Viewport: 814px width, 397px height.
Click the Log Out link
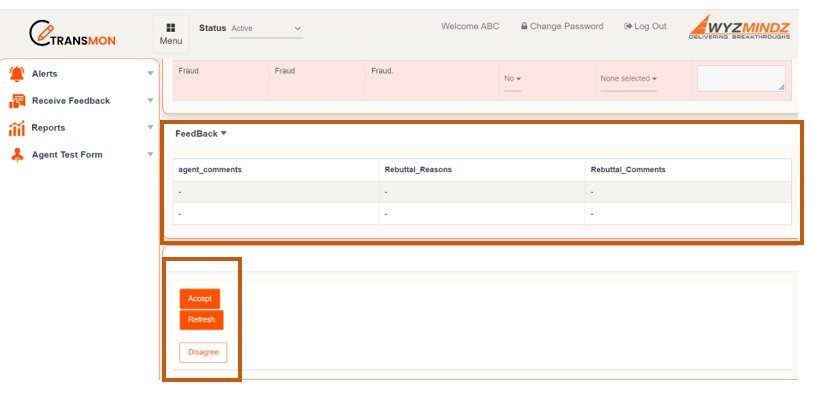pos(650,26)
